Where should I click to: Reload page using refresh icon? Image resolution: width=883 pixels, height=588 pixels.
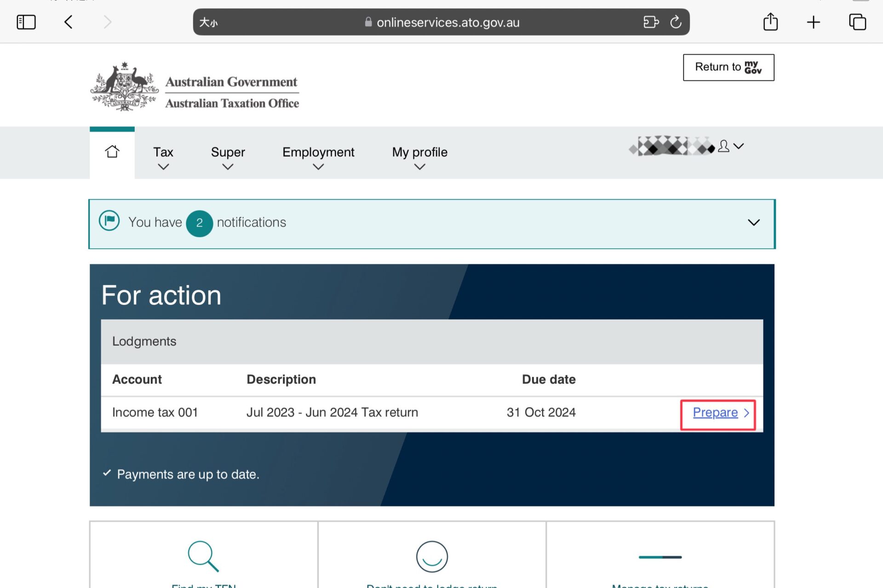pos(676,22)
